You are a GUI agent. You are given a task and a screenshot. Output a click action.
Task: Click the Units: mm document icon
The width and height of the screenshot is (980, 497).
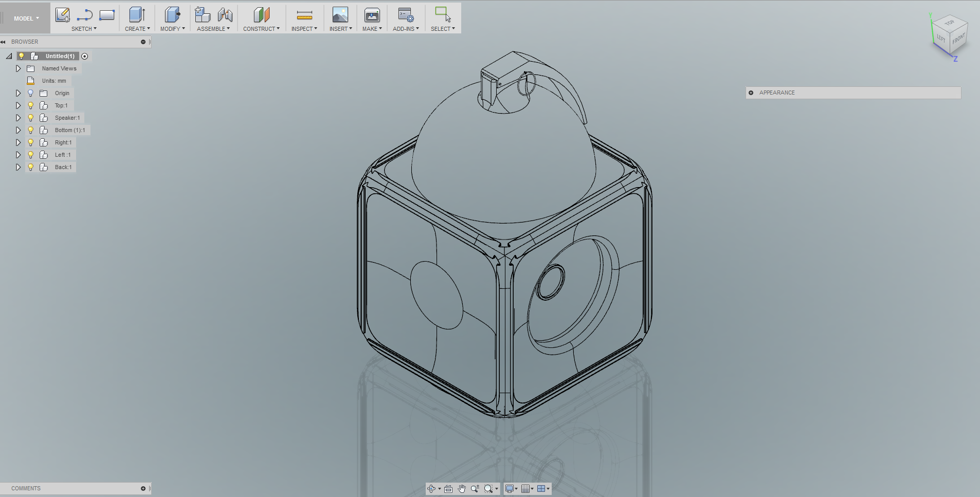pos(30,81)
